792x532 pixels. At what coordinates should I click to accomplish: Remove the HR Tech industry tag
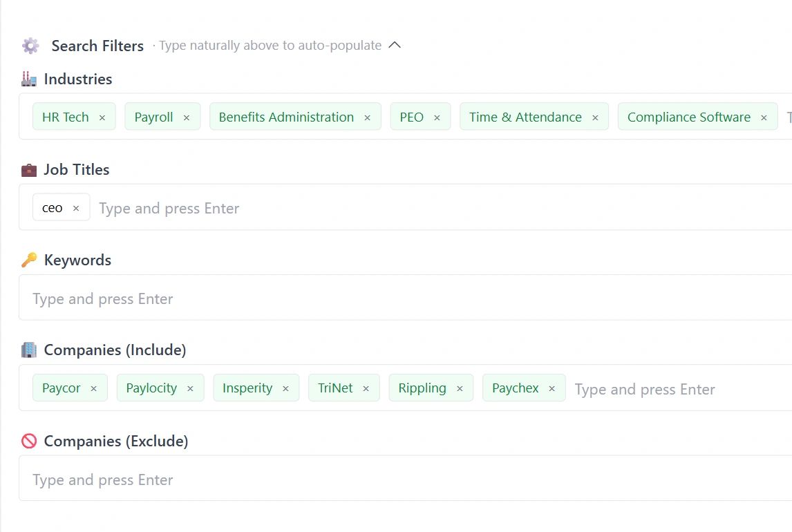(102, 117)
